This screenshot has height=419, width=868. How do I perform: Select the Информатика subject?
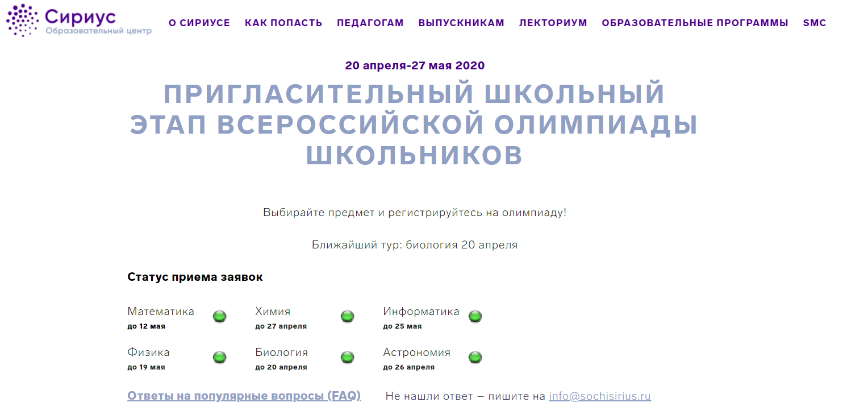pos(421,312)
